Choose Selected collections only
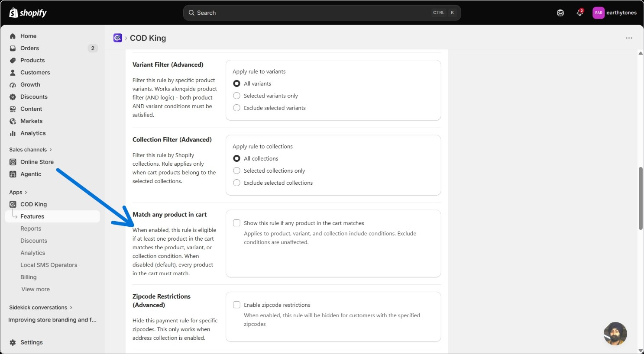Viewport: 644px width, 354px height. point(236,171)
